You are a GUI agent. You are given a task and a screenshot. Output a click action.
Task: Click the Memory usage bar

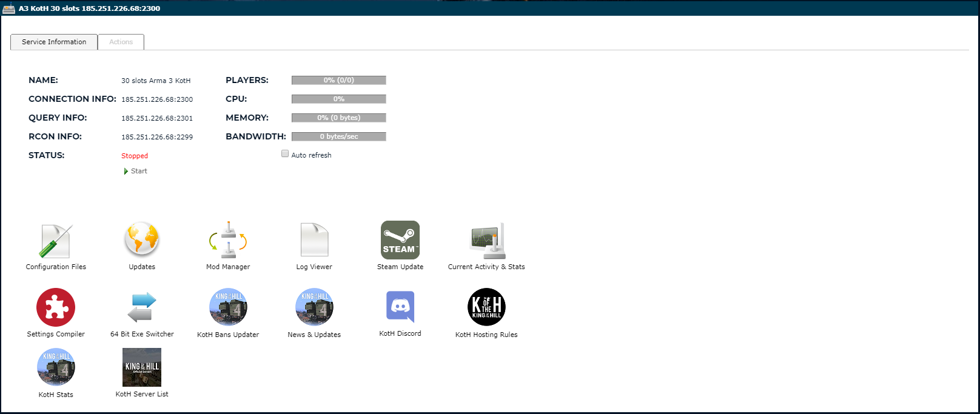click(x=338, y=118)
